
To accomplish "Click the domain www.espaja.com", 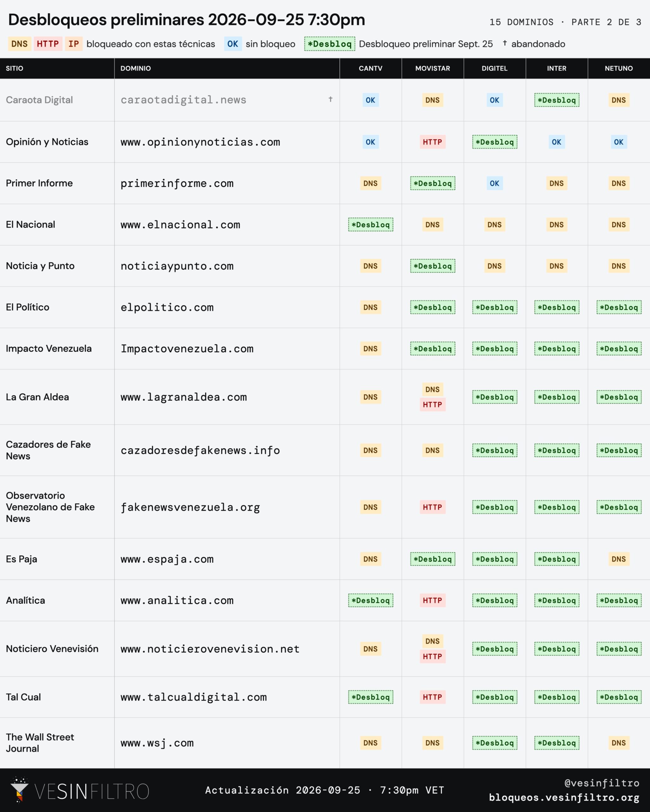I will click(x=167, y=559).
